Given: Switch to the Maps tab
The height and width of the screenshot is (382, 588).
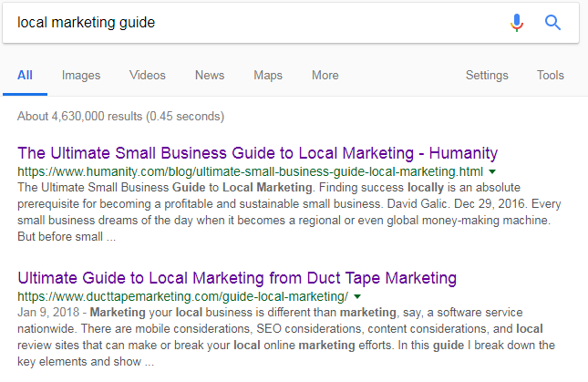Looking at the screenshot, I should point(268,76).
